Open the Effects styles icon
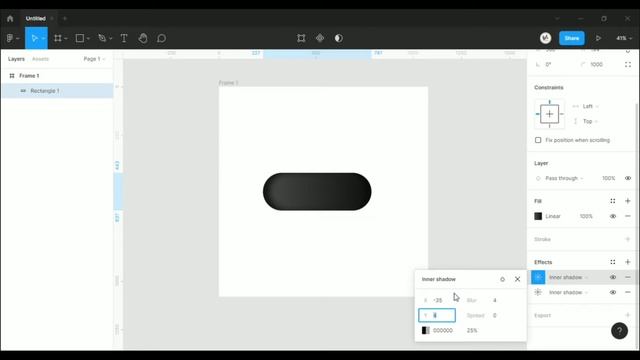The width and height of the screenshot is (640, 360). 613,262
